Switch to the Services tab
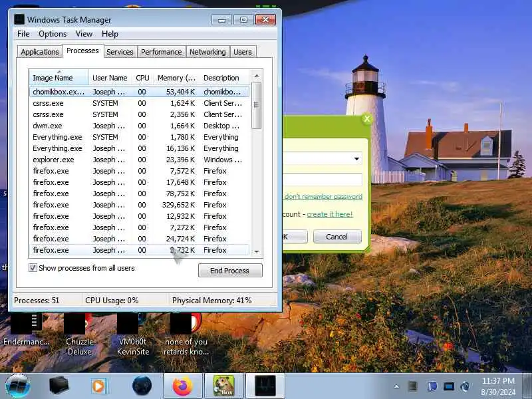This screenshot has height=399, width=532. point(120,52)
